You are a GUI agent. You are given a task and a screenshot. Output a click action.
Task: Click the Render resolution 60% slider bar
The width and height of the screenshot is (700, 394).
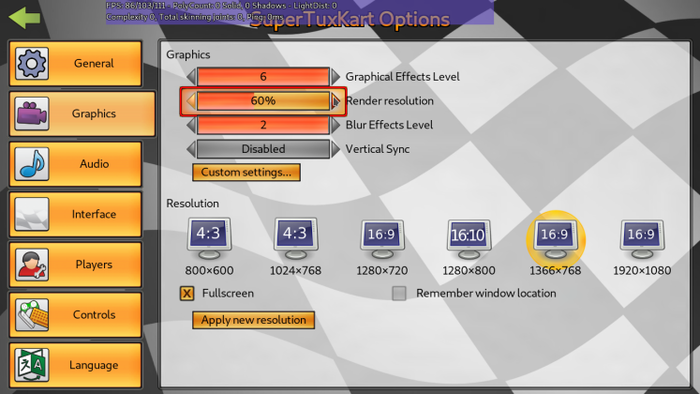coord(263,101)
